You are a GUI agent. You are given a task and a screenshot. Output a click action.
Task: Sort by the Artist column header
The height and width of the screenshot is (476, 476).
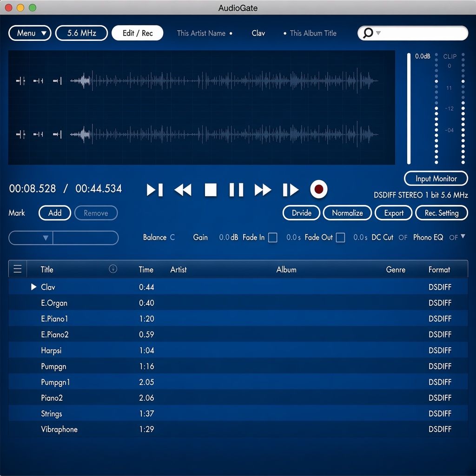(x=178, y=269)
